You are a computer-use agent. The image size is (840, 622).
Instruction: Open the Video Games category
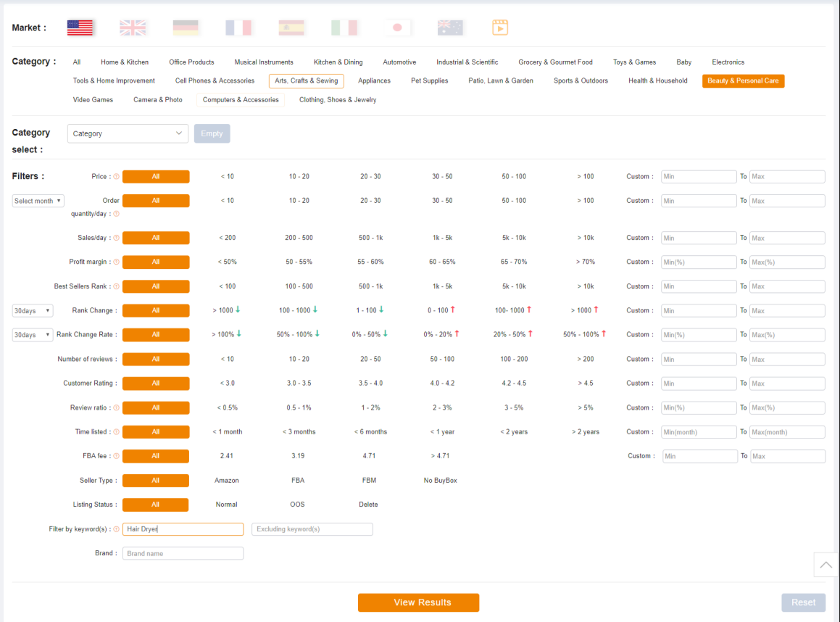pos(93,99)
